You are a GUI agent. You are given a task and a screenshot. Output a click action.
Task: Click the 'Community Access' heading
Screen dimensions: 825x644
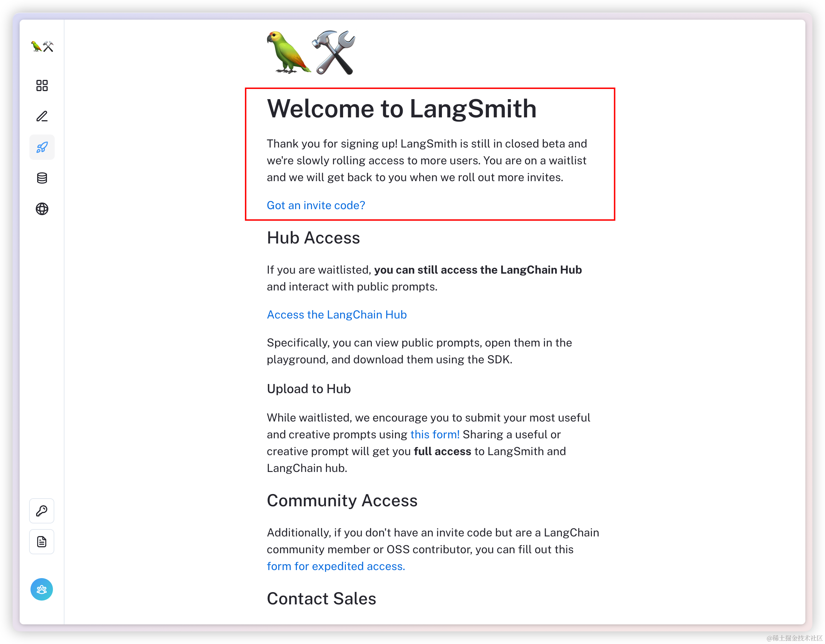(342, 501)
